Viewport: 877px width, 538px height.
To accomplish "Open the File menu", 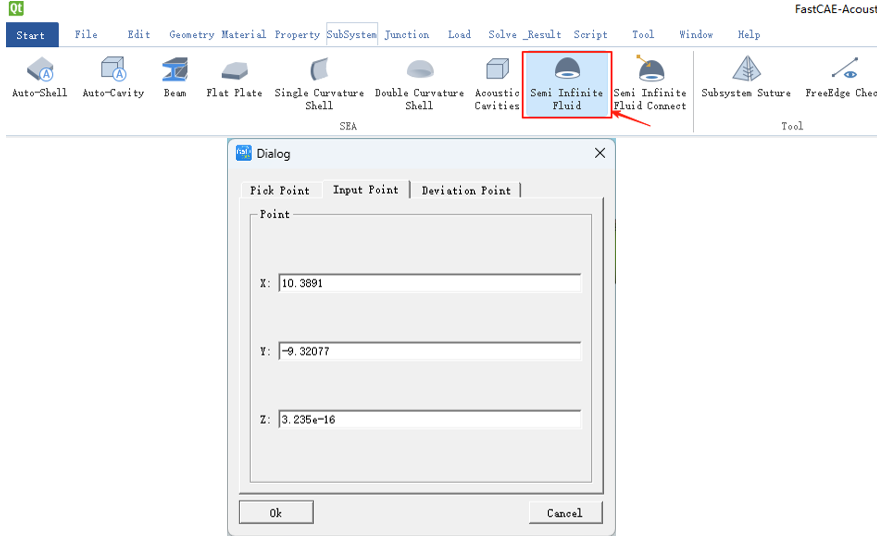I will (86, 35).
